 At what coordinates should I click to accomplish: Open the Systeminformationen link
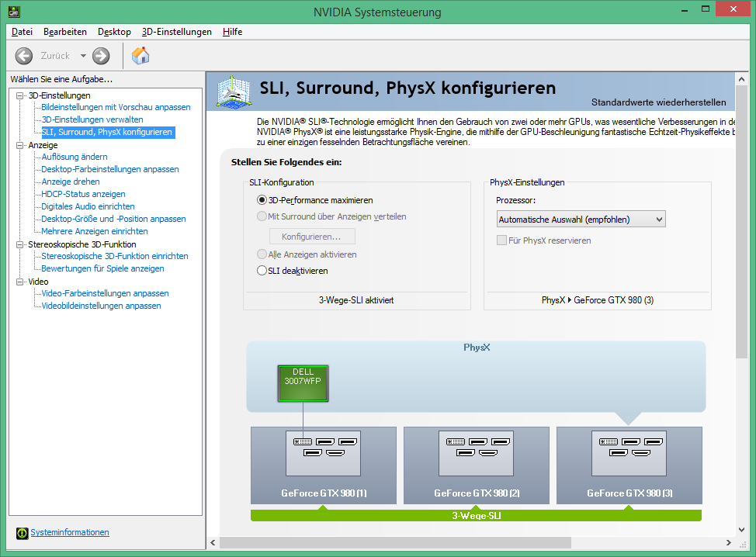pos(70,532)
